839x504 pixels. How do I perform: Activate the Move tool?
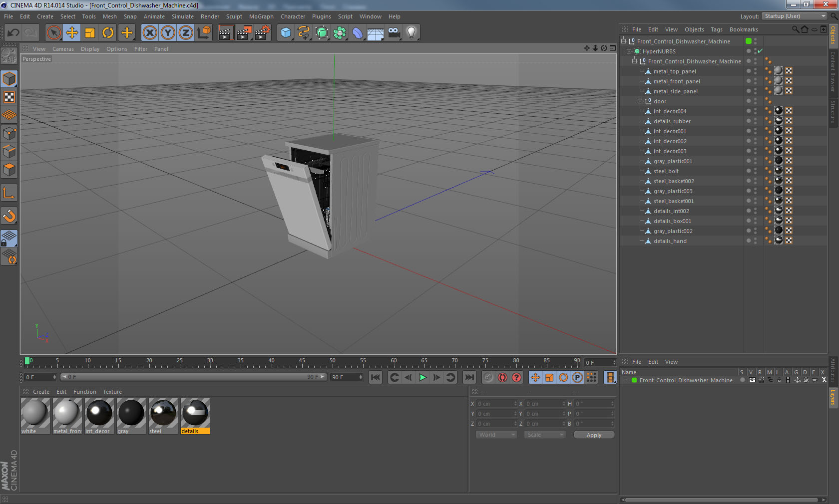[x=72, y=33]
